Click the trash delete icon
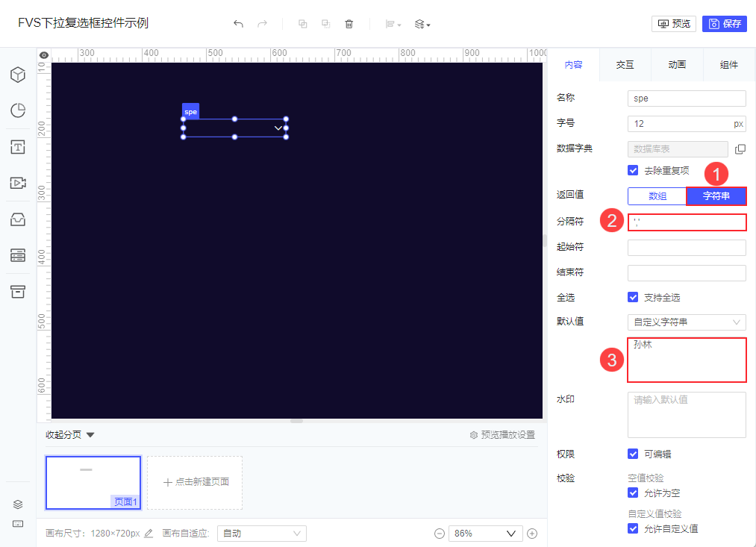 tap(349, 24)
